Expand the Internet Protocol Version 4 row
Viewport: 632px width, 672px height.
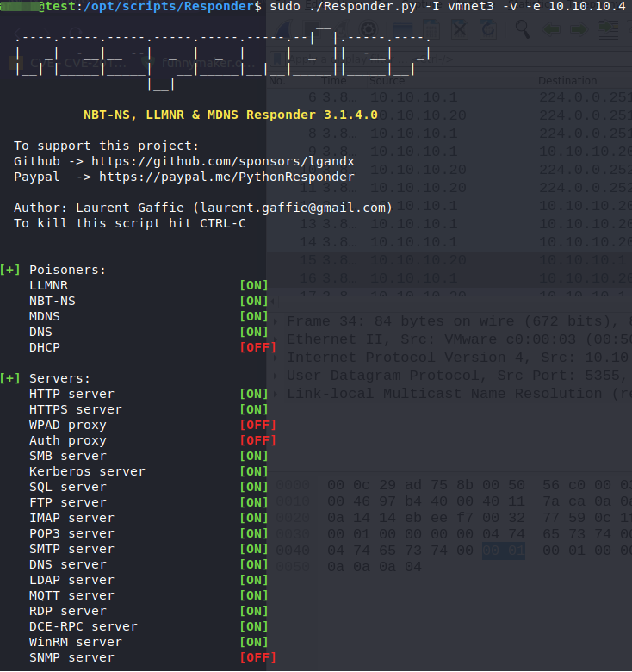[x=275, y=358]
